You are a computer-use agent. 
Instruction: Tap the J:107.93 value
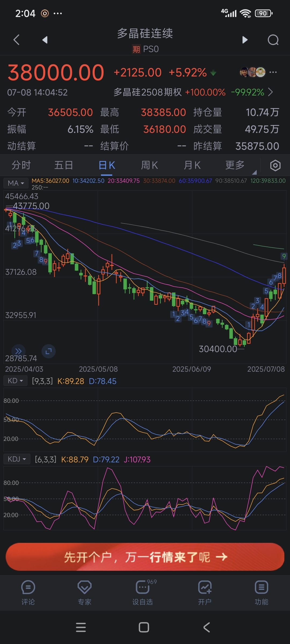pos(137,459)
